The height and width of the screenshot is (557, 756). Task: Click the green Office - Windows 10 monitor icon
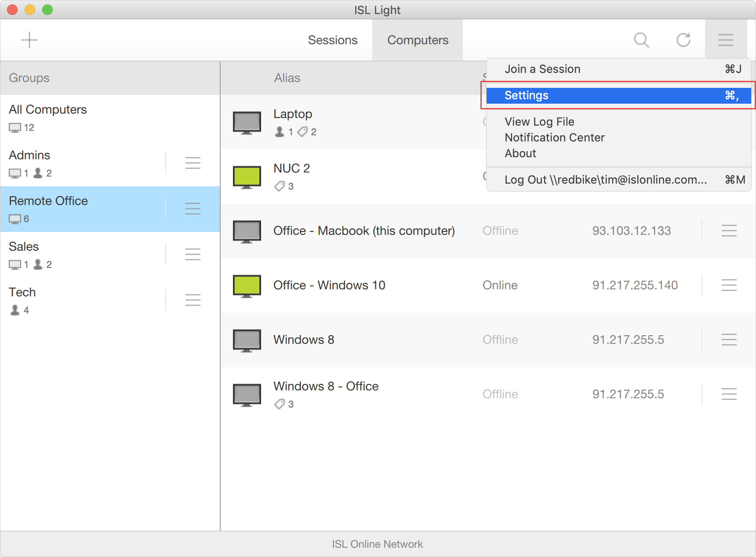point(247,286)
